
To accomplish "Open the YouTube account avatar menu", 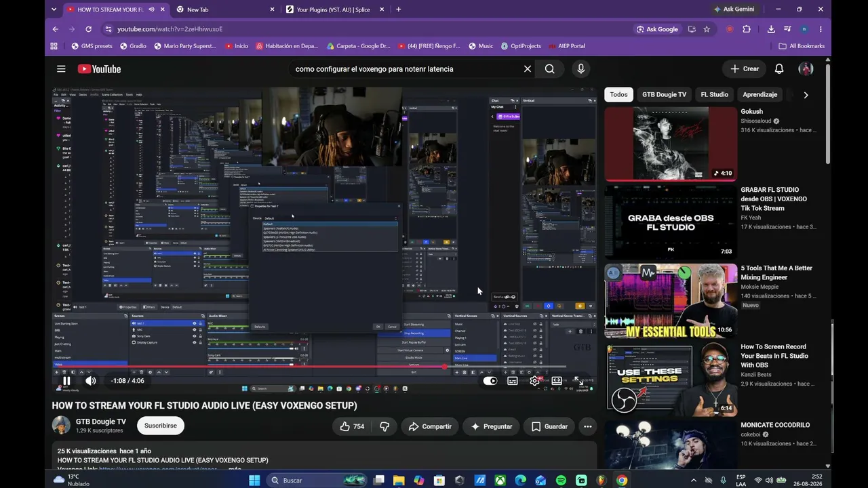I will coord(806,69).
